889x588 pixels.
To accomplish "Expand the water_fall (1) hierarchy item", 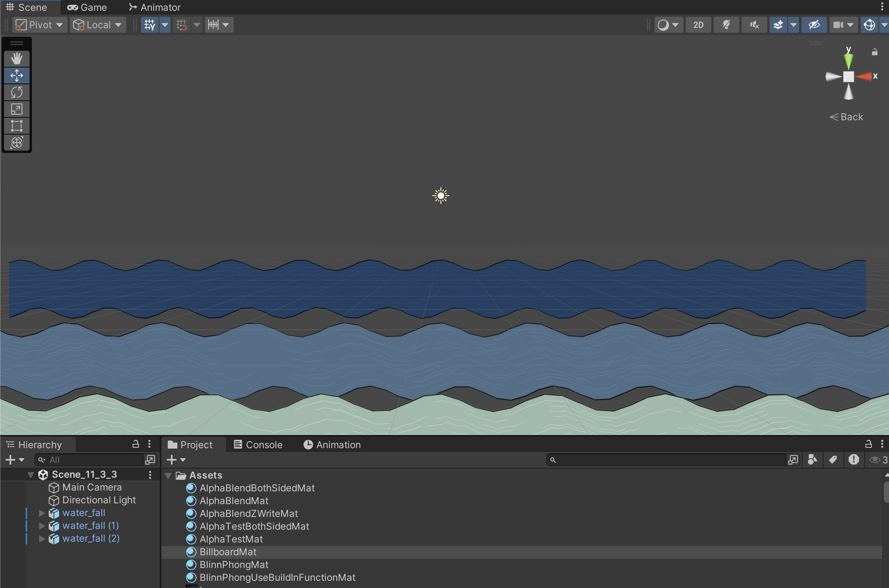I will pos(42,526).
